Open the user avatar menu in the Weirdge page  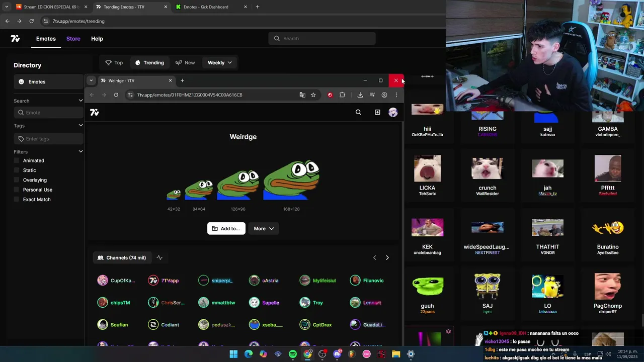click(393, 113)
